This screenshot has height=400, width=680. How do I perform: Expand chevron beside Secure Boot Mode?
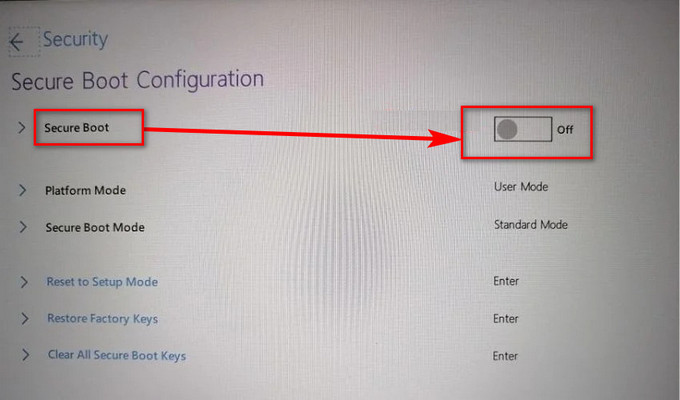click(23, 227)
